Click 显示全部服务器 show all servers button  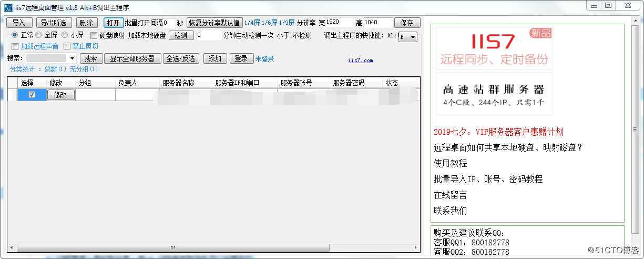[x=132, y=58]
